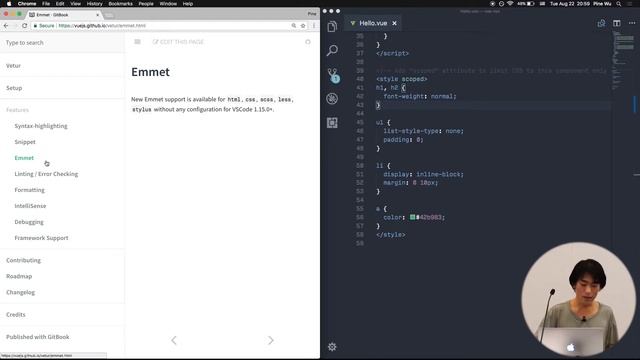
Task: Click the zoom magnifier in the address bar
Action: pyautogui.click(x=293, y=25)
